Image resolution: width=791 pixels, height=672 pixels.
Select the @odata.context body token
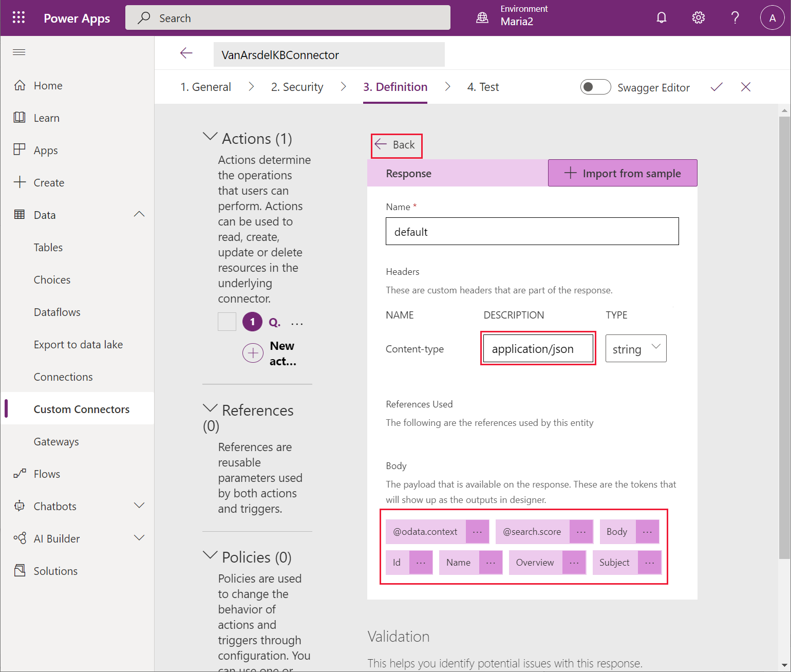tap(425, 532)
